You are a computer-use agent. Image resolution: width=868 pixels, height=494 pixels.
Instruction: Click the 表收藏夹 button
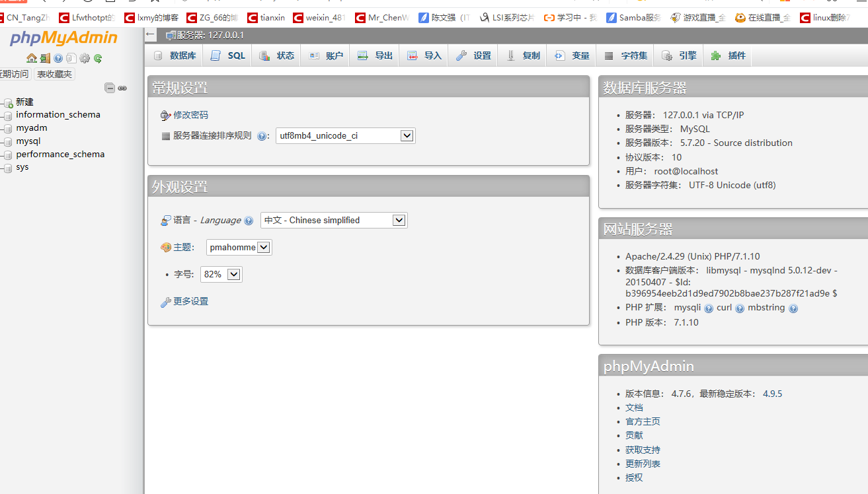pos(54,74)
